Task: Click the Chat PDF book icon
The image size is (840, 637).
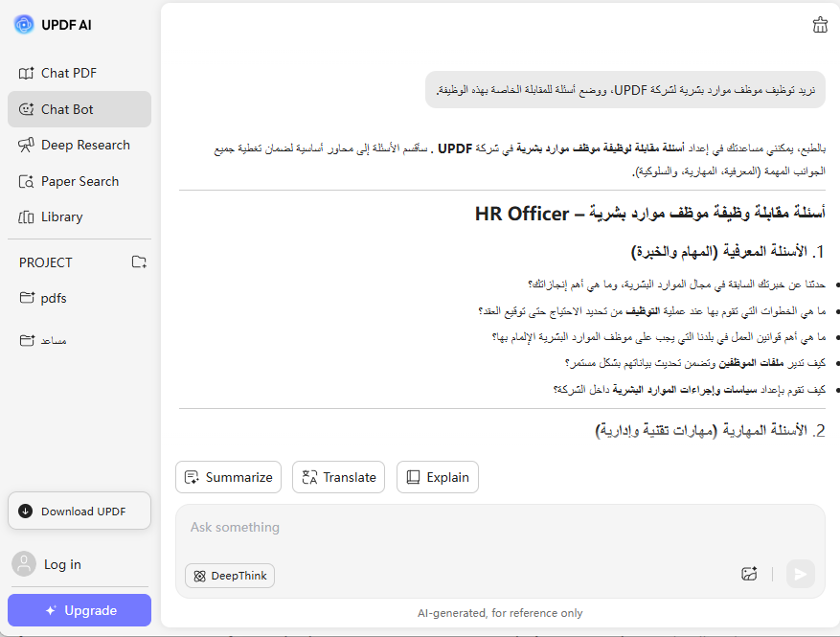Action: pyautogui.click(x=26, y=73)
